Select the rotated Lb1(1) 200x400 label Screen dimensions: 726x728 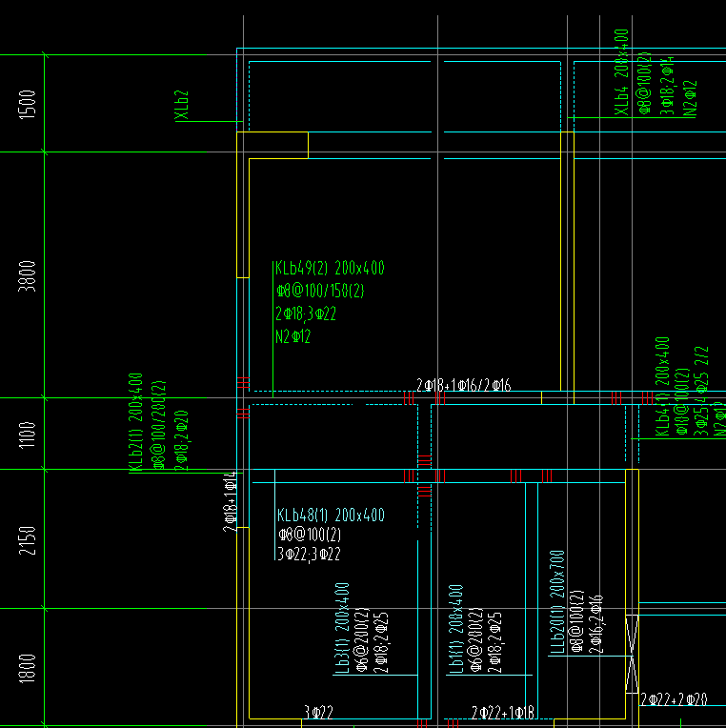455,629
